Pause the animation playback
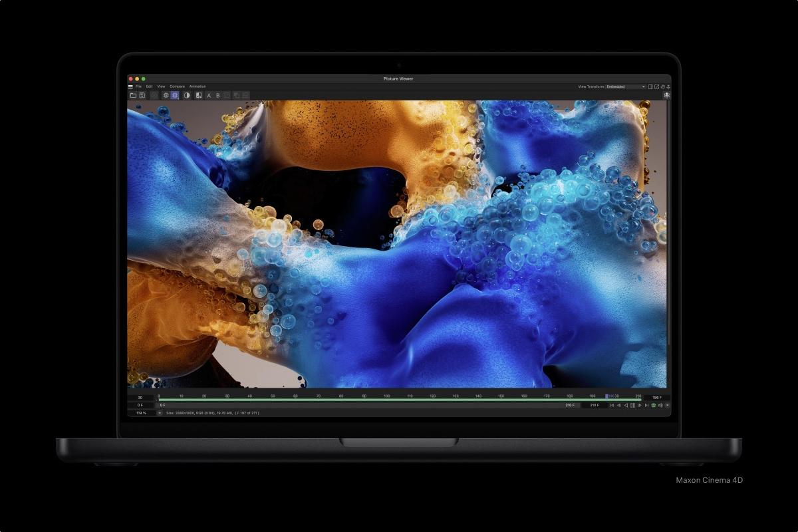 click(632, 405)
